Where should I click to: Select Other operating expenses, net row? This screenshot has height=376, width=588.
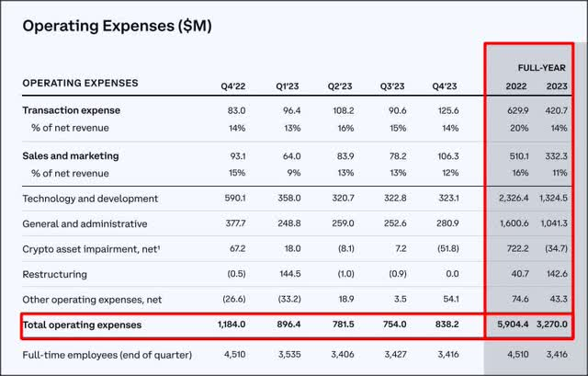(x=90, y=299)
